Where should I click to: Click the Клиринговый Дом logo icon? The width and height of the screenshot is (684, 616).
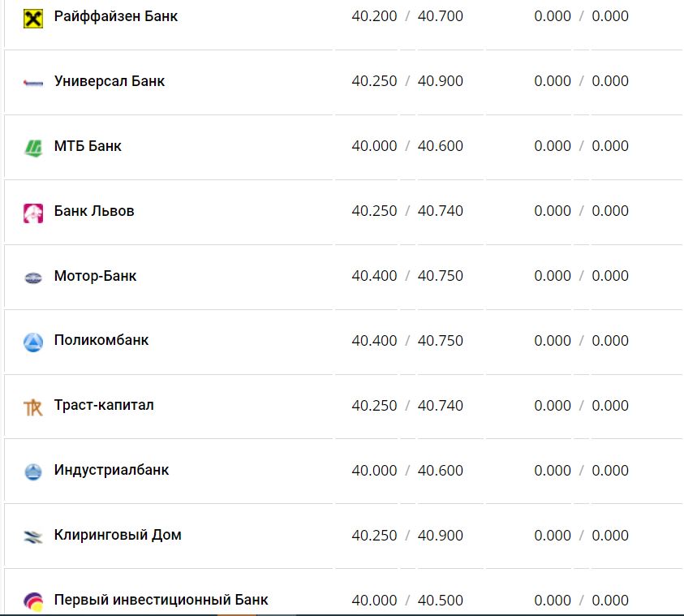[32, 536]
